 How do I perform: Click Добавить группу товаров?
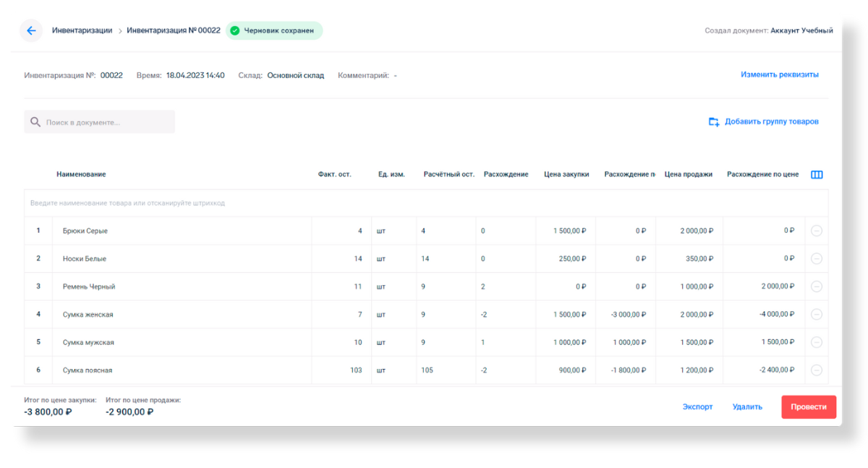[772, 122]
